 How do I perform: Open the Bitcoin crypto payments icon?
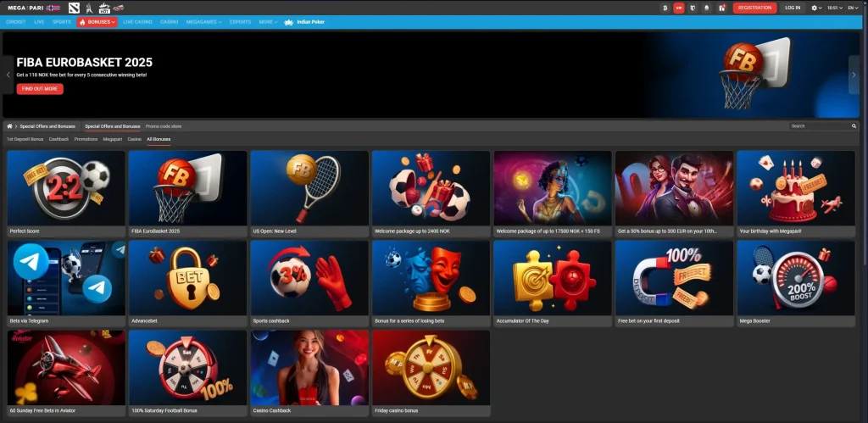[665, 8]
